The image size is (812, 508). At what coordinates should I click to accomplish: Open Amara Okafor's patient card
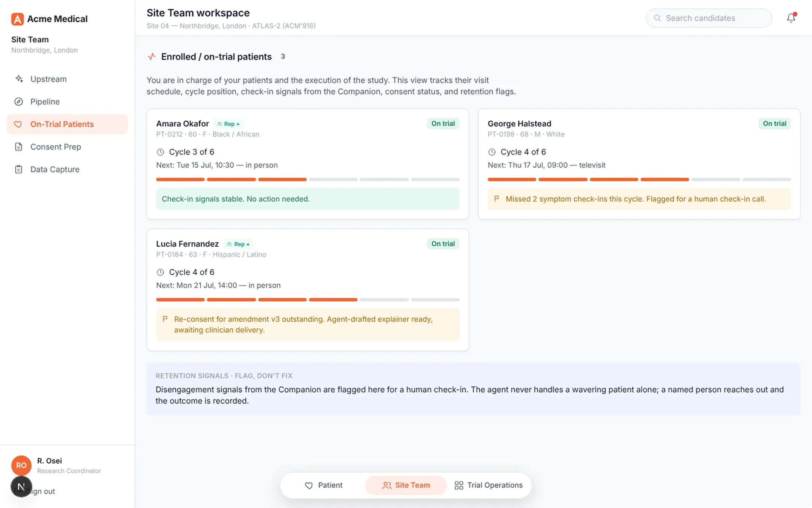[x=308, y=164]
